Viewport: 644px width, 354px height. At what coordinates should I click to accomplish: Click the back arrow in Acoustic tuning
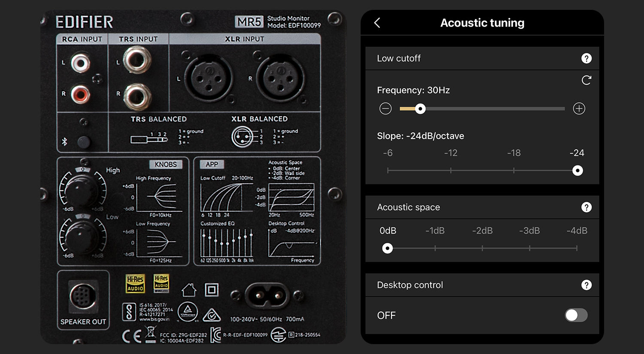(x=377, y=23)
